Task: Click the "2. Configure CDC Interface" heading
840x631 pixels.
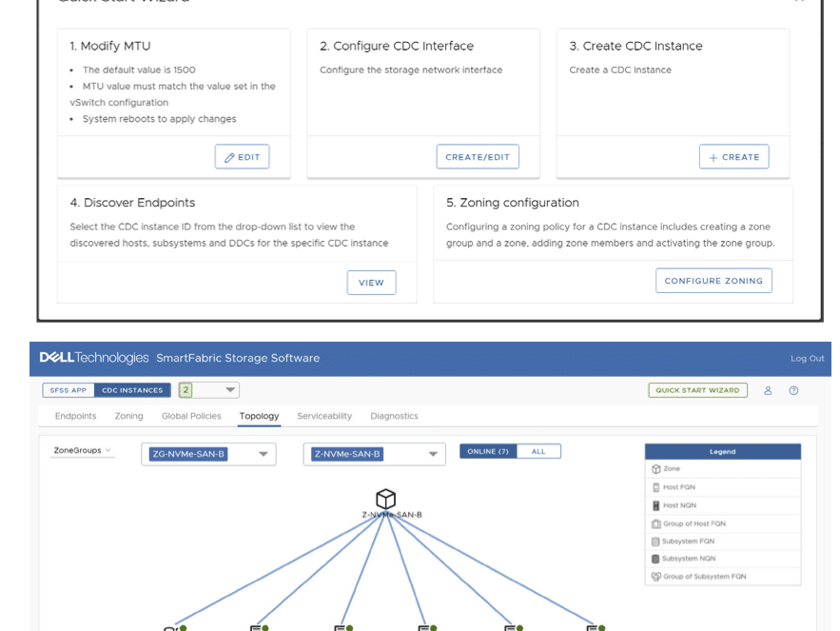Action: point(397,46)
